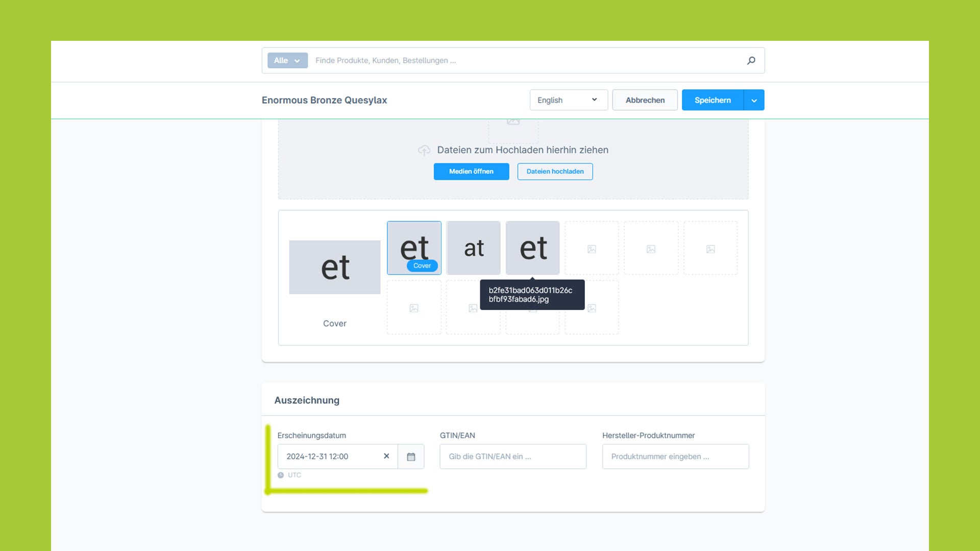Click the Hersteller-Produktnummer input field
The image size is (980, 551).
(x=675, y=456)
